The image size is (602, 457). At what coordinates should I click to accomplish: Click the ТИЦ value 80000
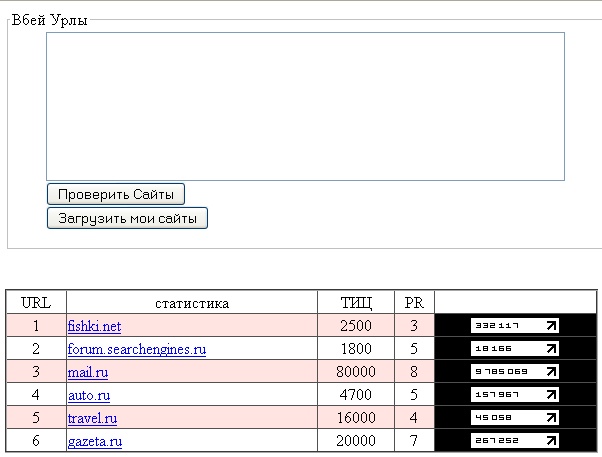tap(356, 372)
